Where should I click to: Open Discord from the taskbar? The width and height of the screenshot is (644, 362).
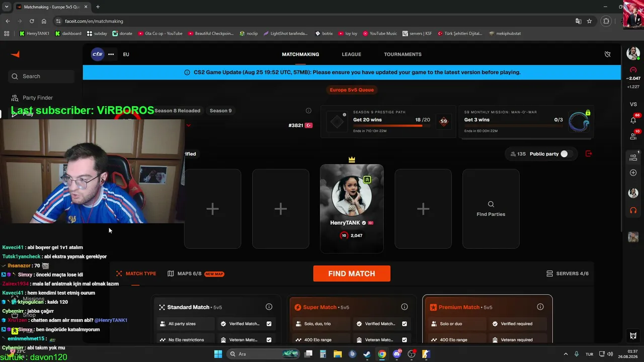pyautogui.click(x=396, y=354)
